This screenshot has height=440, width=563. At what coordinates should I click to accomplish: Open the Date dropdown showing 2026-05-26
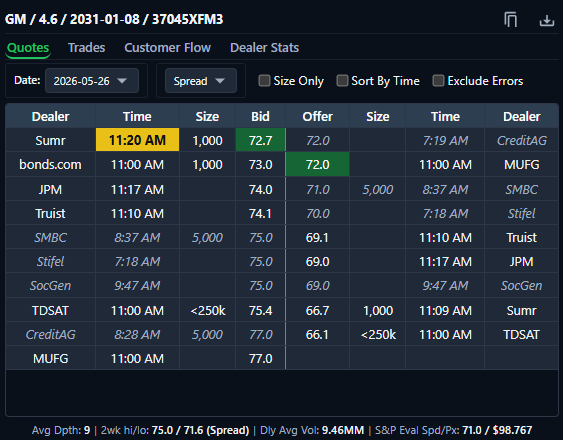pyautogui.click(x=92, y=81)
